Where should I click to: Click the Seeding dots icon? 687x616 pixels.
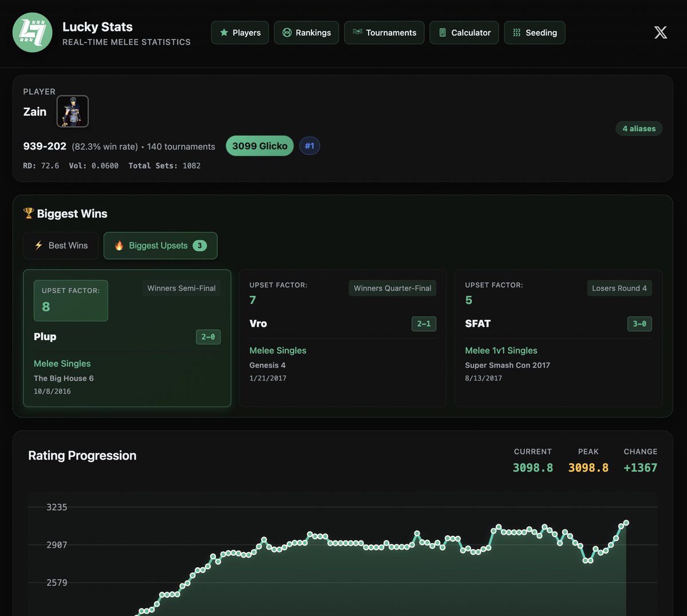(517, 33)
